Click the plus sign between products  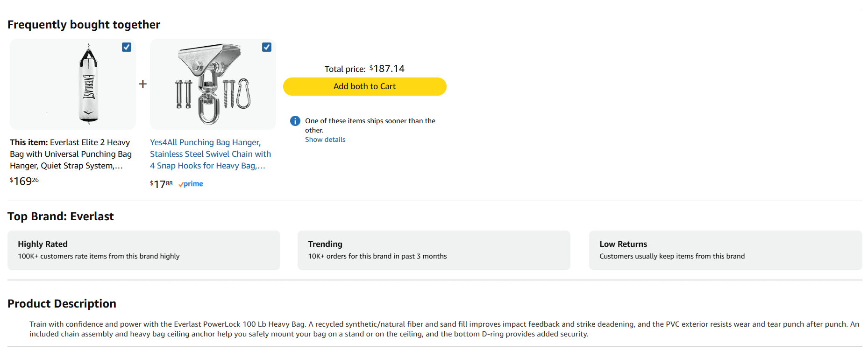[x=143, y=84]
